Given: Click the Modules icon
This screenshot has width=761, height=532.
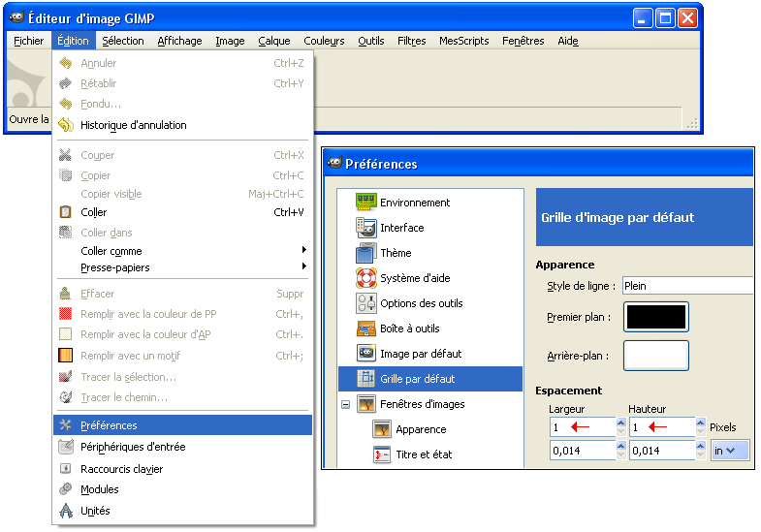Looking at the screenshot, I should coord(65,488).
